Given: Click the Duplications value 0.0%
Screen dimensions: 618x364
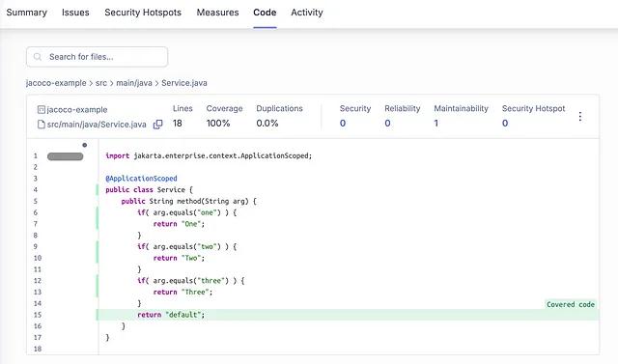Looking at the screenshot, I should click(267, 124).
